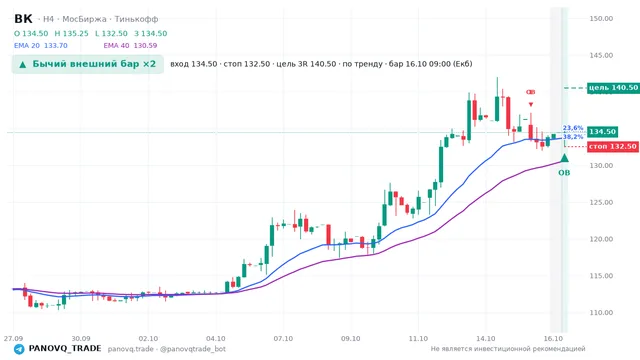Click the 23,6% Fibonacci level label
Viewport: 640px width, 360px height.
(x=573, y=128)
